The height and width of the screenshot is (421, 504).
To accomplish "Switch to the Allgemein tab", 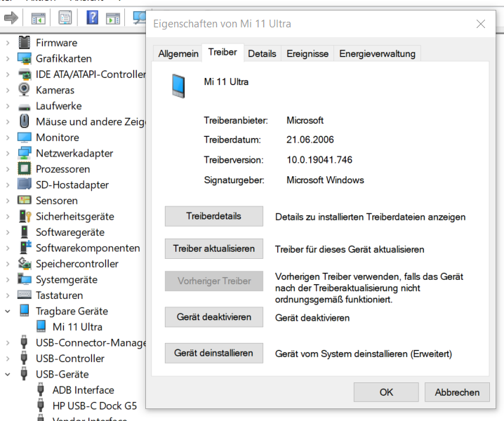I will point(178,53).
